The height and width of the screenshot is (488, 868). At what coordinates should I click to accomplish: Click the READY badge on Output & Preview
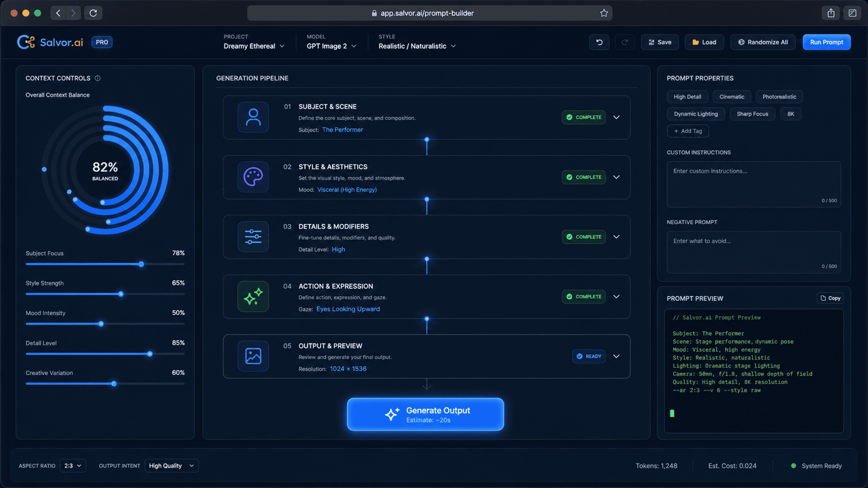[x=589, y=356]
